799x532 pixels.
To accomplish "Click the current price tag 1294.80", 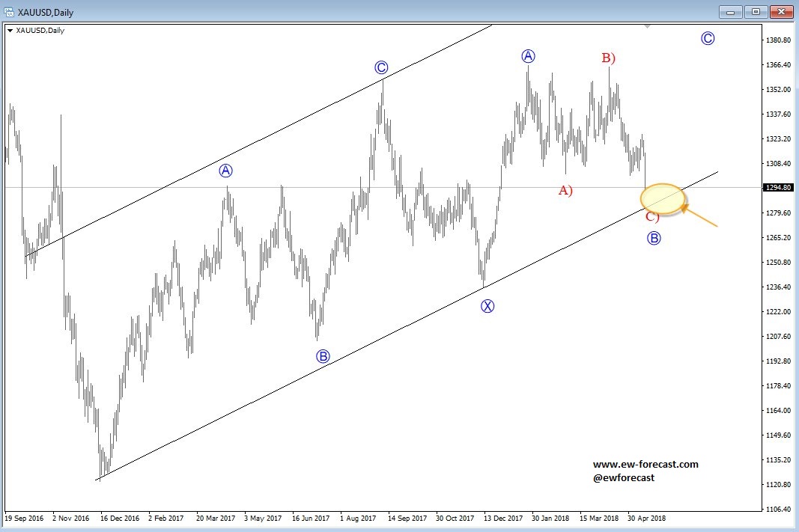I will tap(777, 188).
